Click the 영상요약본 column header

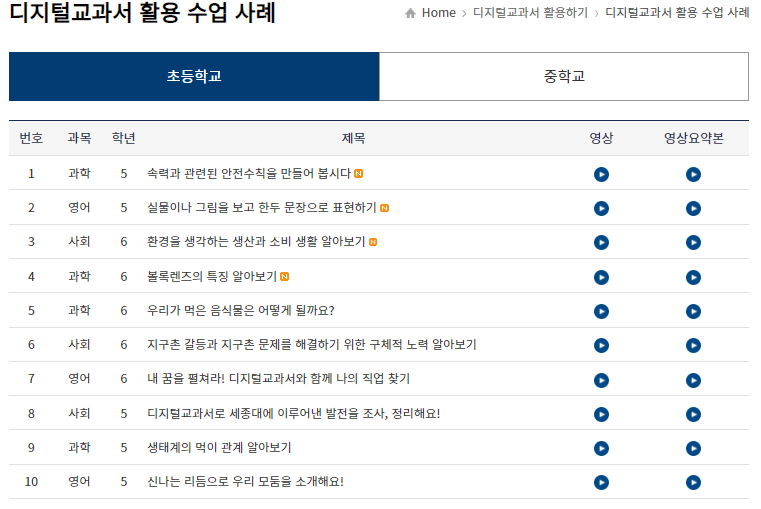coord(694,138)
